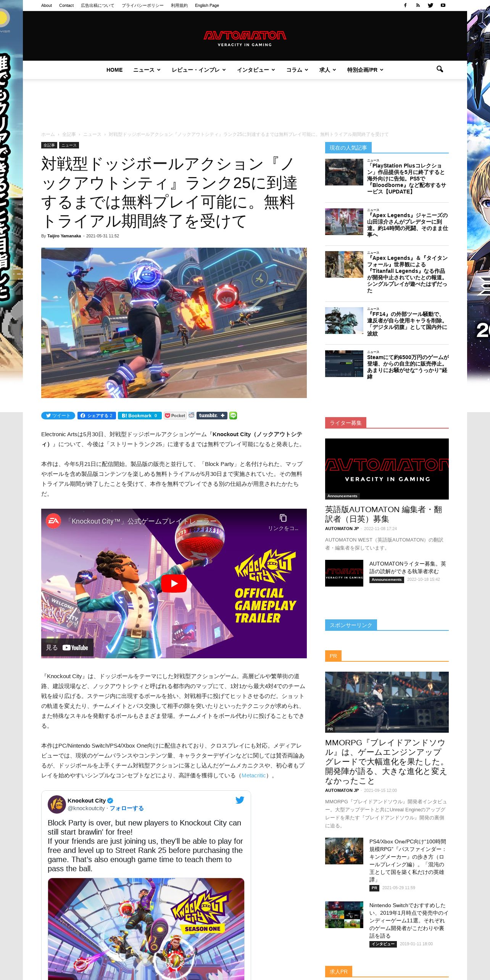
Task: Click Watch on YouTube button
Action: 67,648
